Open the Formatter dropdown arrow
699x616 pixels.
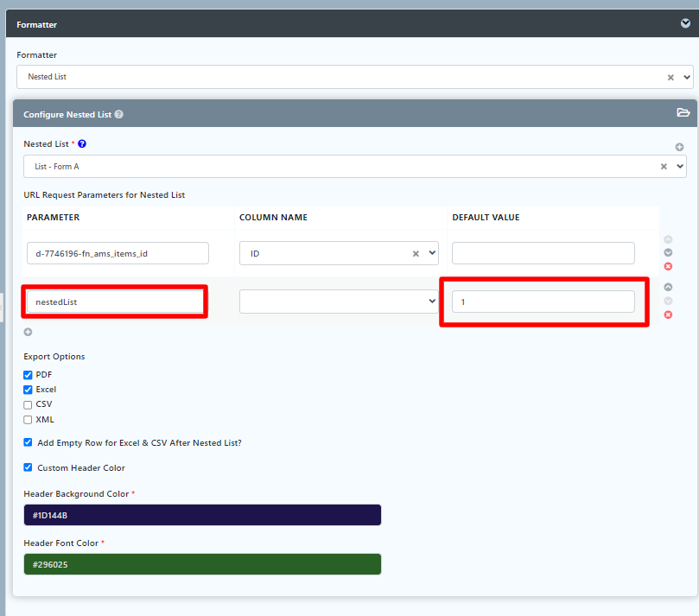click(x=687, y=77)
